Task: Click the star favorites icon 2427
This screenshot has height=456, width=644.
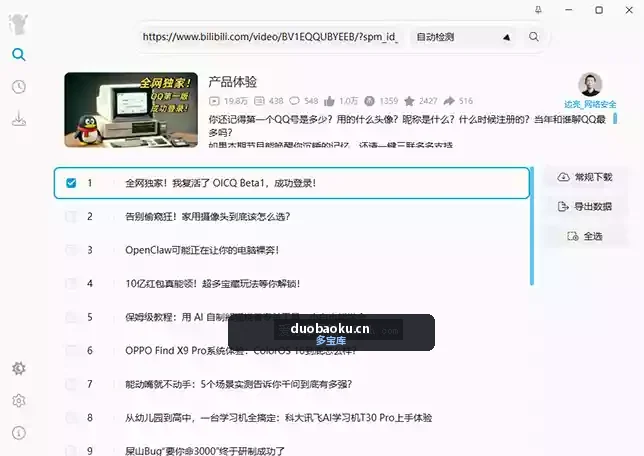Action: 409,101
